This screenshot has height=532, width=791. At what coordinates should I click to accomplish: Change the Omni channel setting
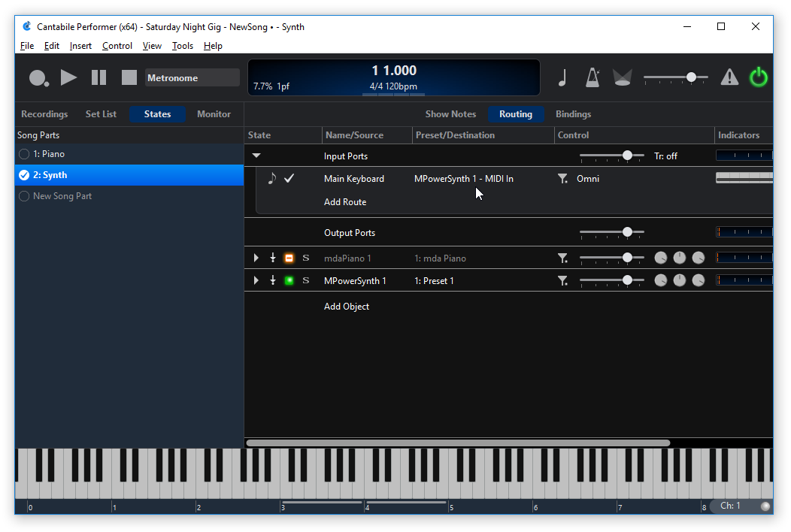(x=588, y=179)
